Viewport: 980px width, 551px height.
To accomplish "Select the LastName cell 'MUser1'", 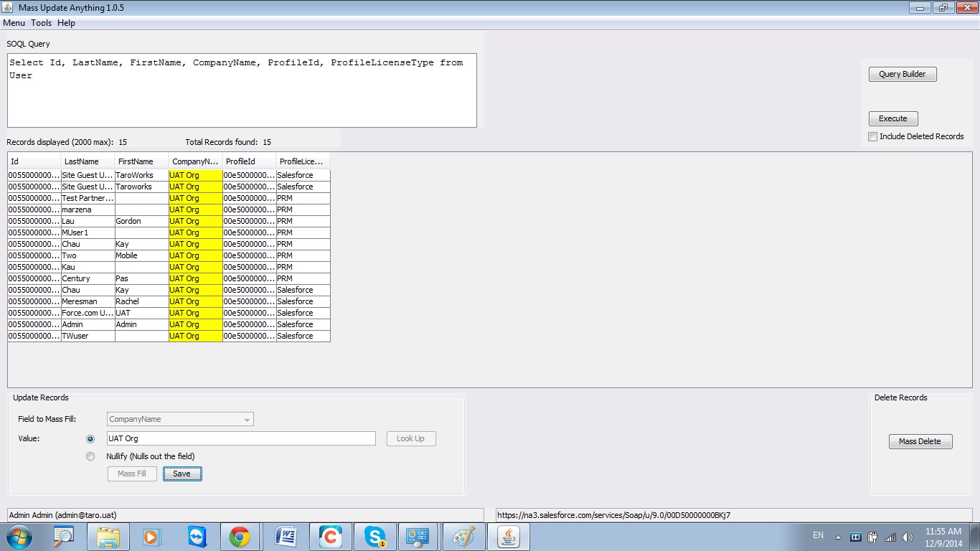I will pyautogui.click(x=88, y=232).
